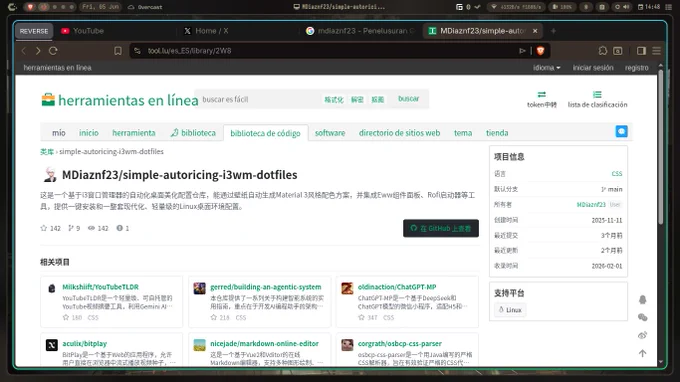Click the star count icon showing 142
The image size is (680, 382).
(43, 228)
